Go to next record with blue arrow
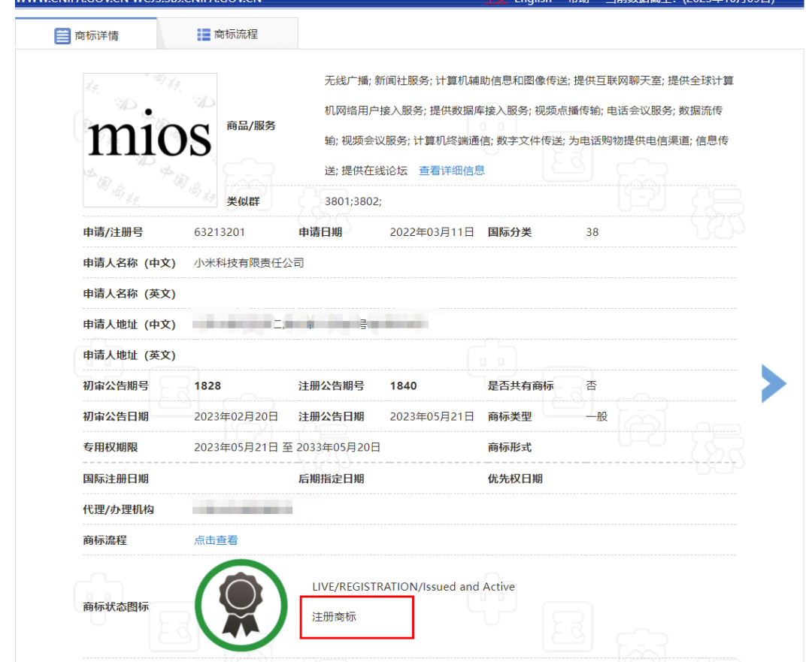 coord(774,383)
